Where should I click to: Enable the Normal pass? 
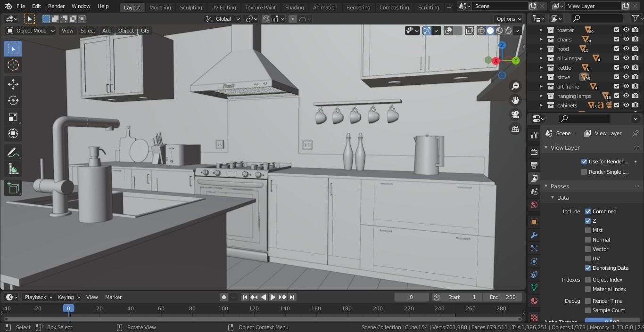pos(588,240)
